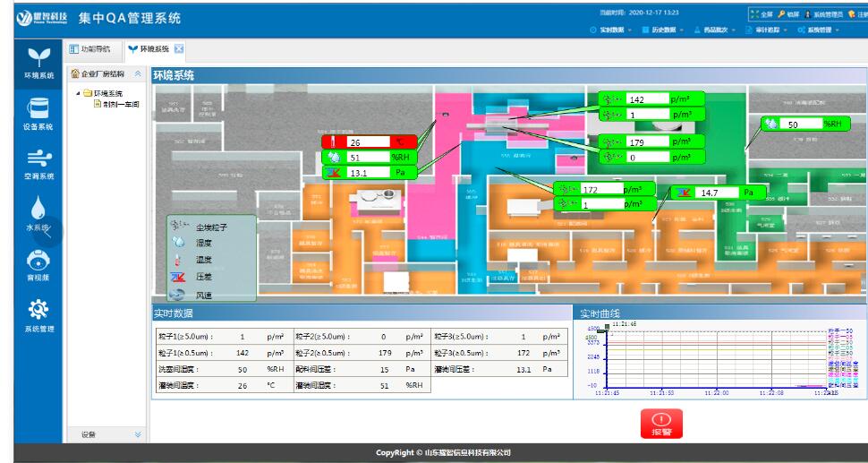
Task: Select the 14.7 Pa pressure sensor tag
Action: (719, 192)
